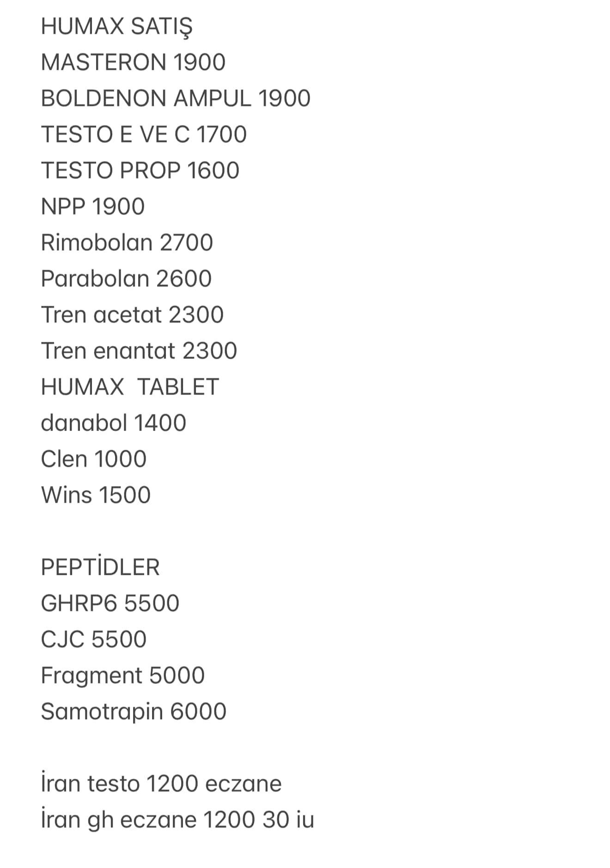Tap the NPP 1900 entry
Image resolution: width=610 pixels, height=868 pixels.
pos(93,206)
